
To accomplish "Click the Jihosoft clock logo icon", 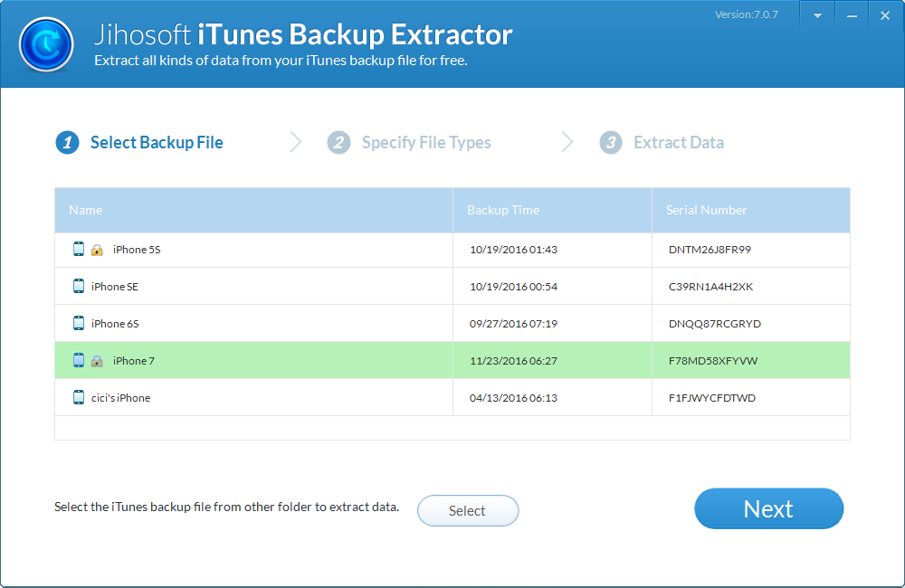I will [46, 44].
